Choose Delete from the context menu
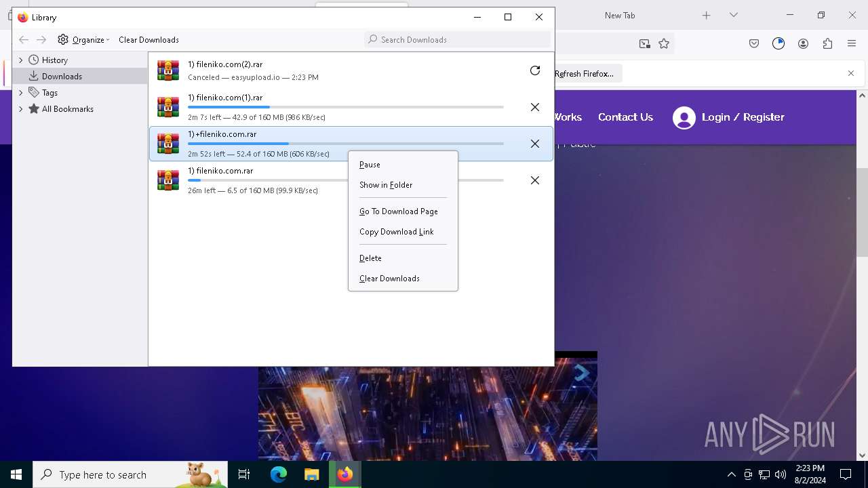The width and height of the screenshot is (868, 488). point(403,258)
